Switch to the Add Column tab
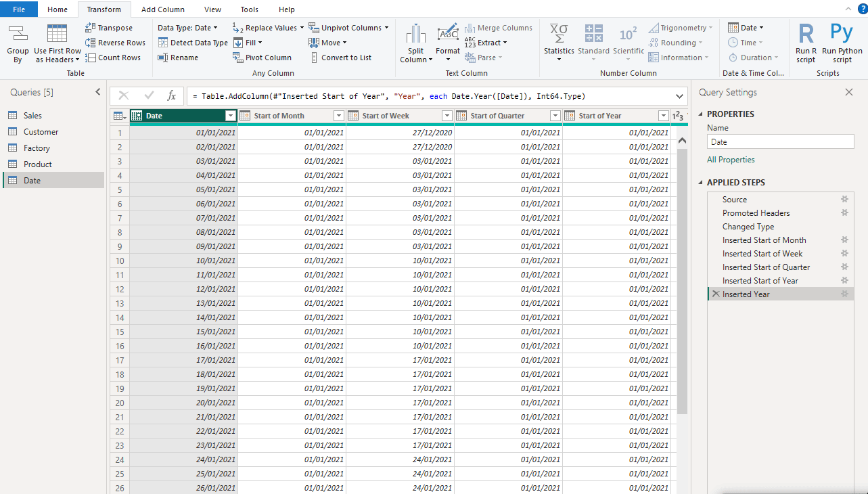This screenshot has width=868, height=494. pos(163,9)
